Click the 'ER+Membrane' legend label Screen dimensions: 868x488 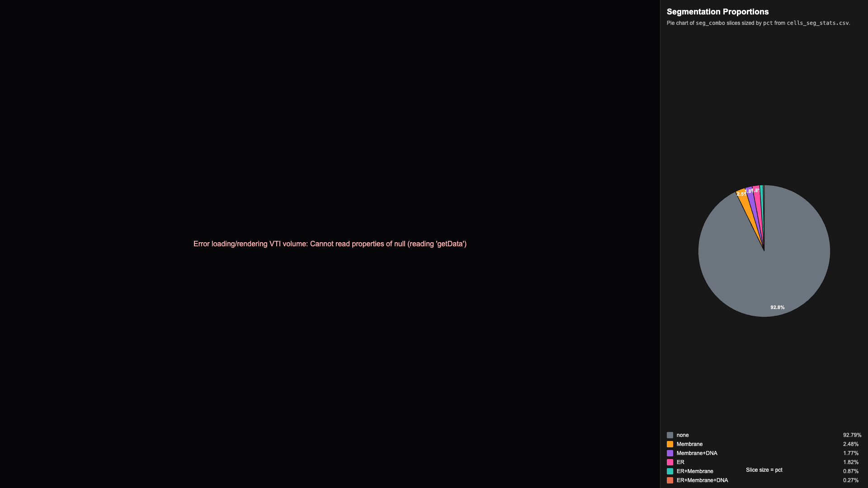695,471
